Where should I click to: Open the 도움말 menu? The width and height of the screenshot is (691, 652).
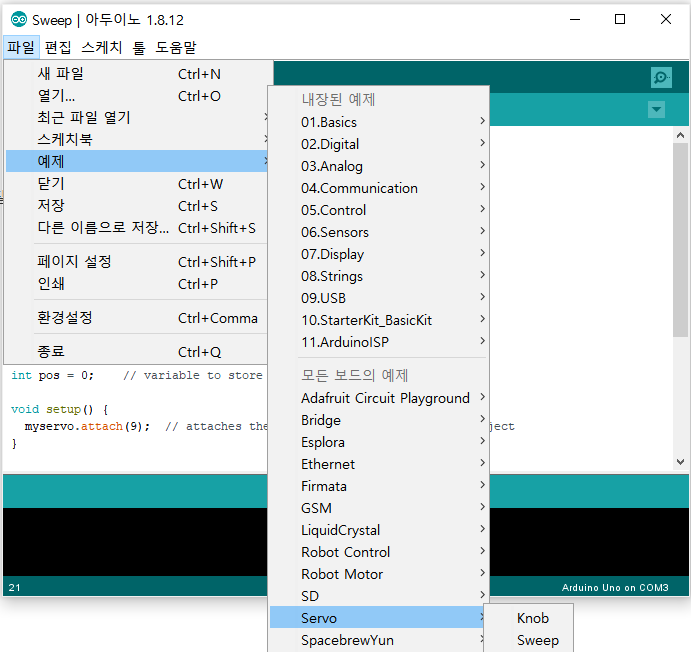pos(175,47)
